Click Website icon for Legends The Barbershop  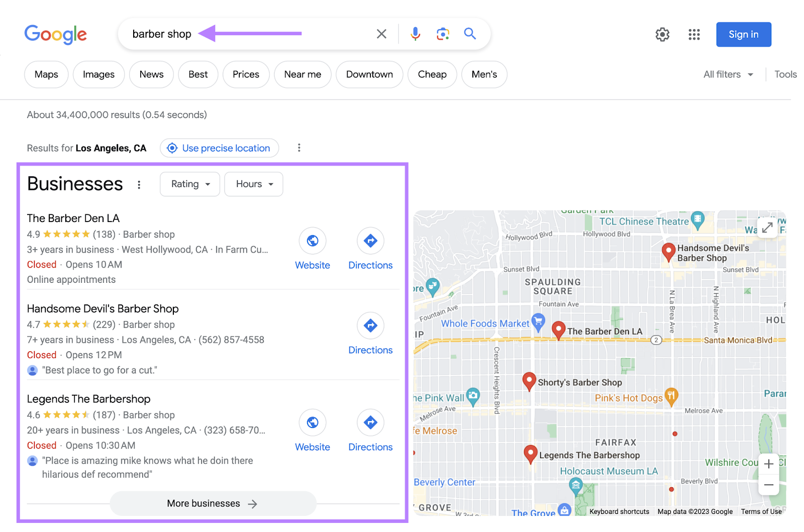point(313,422)
